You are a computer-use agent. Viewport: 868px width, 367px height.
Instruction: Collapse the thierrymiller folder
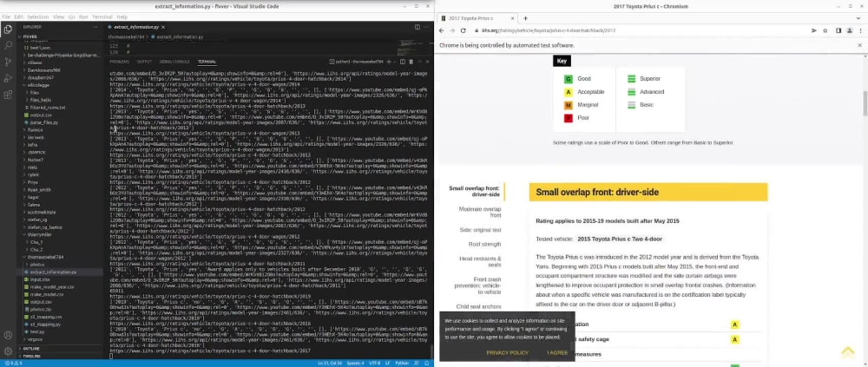[x=39, y=235]
